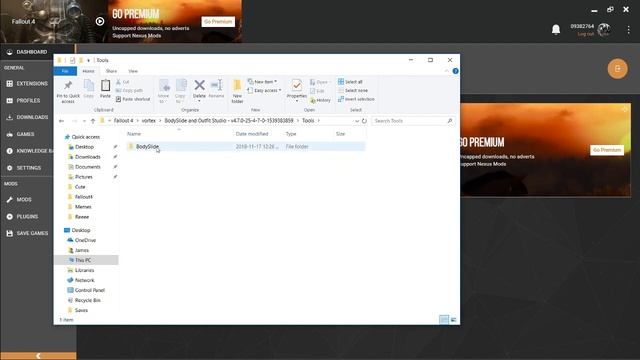Click the Vortex notifications bell
This screenshot has height=360, width=640.
point(556,29)
